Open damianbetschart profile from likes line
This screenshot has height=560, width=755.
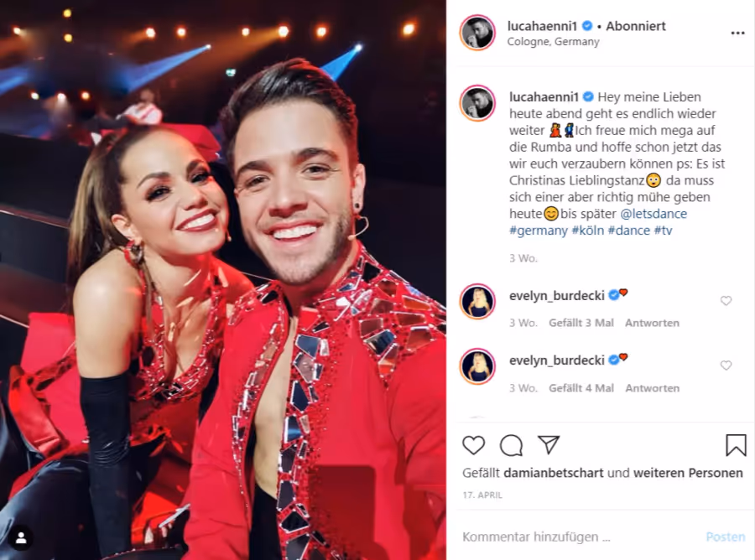click(x=554, y=473)
